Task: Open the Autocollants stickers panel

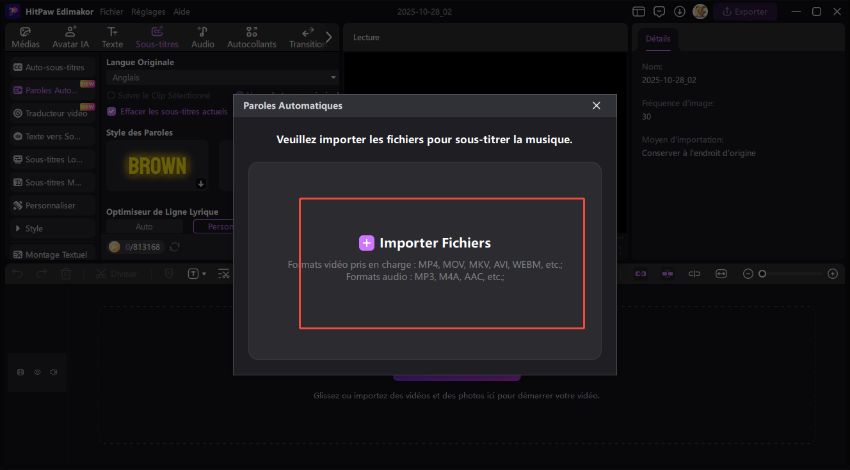Action: click(251, 37)
